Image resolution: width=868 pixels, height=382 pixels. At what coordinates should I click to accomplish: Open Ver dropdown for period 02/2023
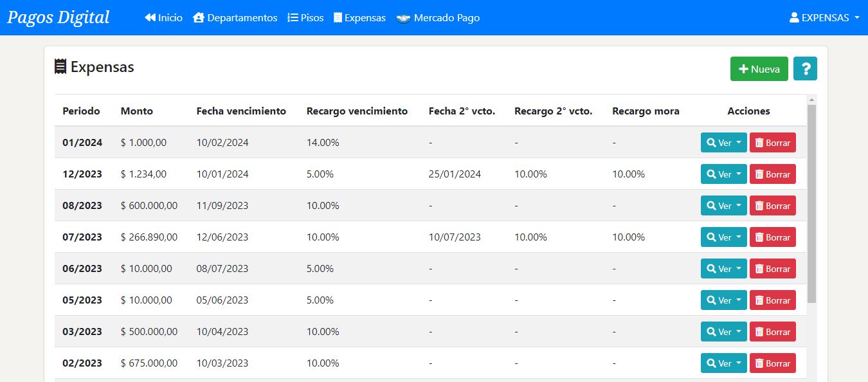[x=723, y=363]
